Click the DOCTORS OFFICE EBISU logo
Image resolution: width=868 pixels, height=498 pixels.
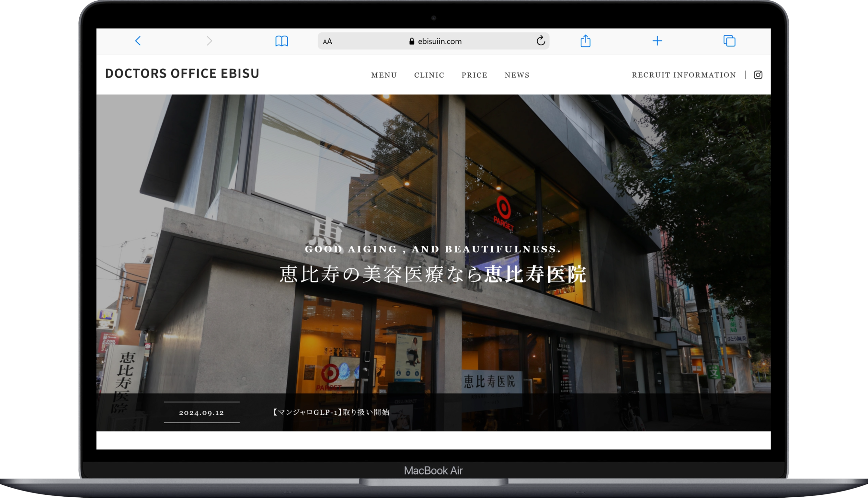[x=182, y=74]
